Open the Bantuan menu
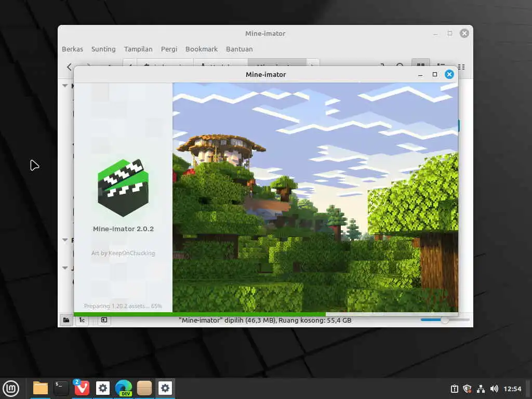Viewport: 532px width, 399px height. [x=239, y=49]
